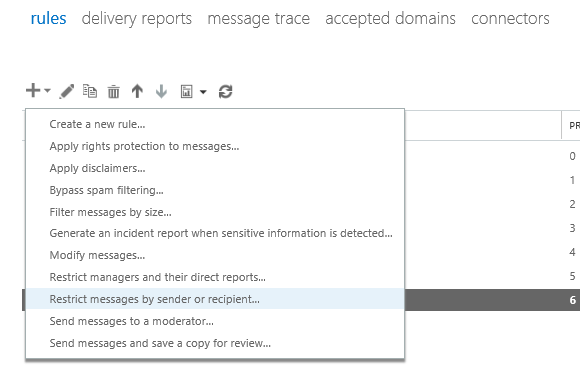Expand the dropdown arrow beside the report icon
The image size is (580, 374).
[x=203, y=92]
